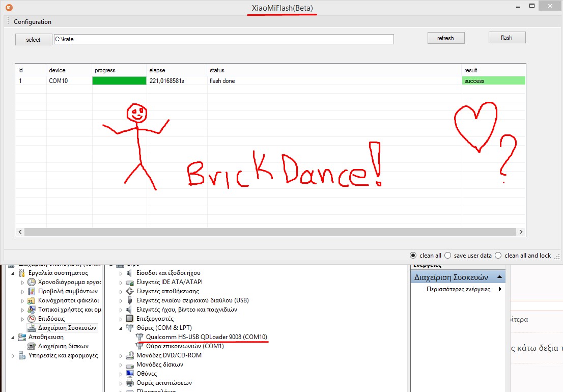Choose 'clean all and lock' radio button
Image resolution: width=563 pixels, height=392 pixels.
(x=498, y=256)
